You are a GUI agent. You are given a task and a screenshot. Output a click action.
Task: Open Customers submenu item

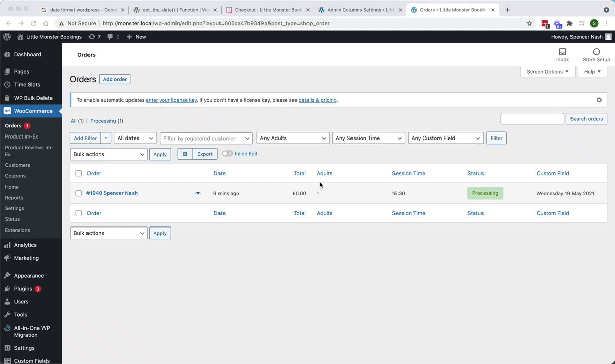click(17, 165)
